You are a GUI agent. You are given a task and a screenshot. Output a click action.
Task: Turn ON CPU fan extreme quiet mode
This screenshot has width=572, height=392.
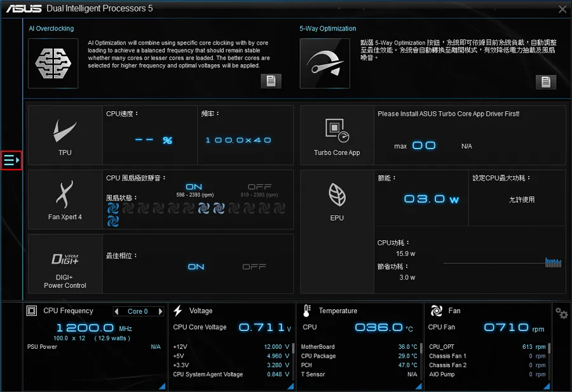coord(194,187)
